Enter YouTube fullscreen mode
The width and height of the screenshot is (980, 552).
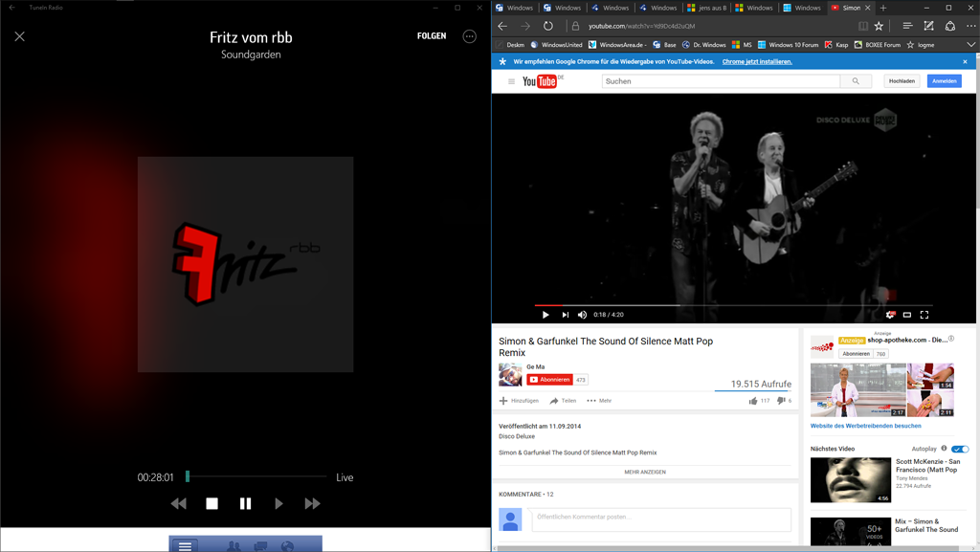(924, 315)
